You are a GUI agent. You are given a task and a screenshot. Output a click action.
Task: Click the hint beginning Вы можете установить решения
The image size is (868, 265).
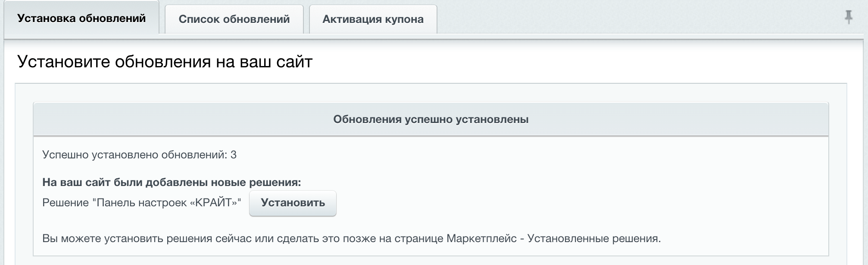pyautogui.click(x=351, y=238)
